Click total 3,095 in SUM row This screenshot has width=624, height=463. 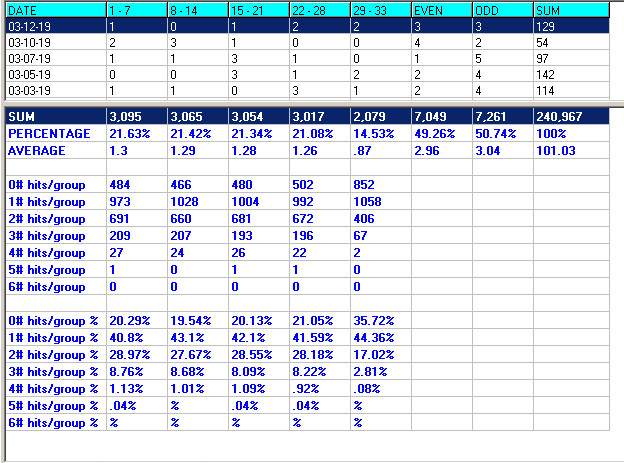pyautogui.click(x=125, y=117)
